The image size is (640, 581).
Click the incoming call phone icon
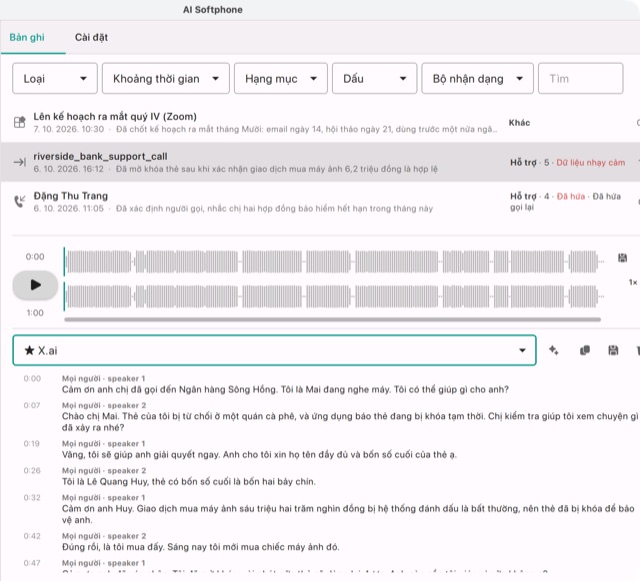tap(20, 201)
